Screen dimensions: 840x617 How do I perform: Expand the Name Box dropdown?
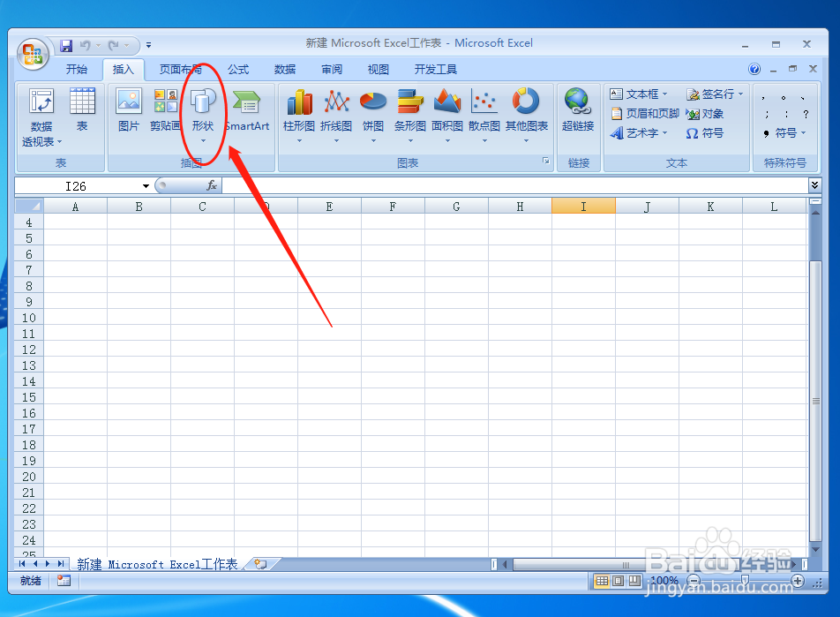click(146, 186)
